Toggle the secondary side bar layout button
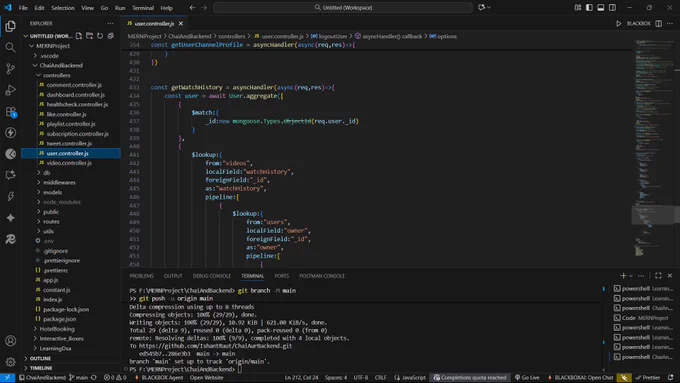Screen dimensions: 680x383 coord(612,7)
